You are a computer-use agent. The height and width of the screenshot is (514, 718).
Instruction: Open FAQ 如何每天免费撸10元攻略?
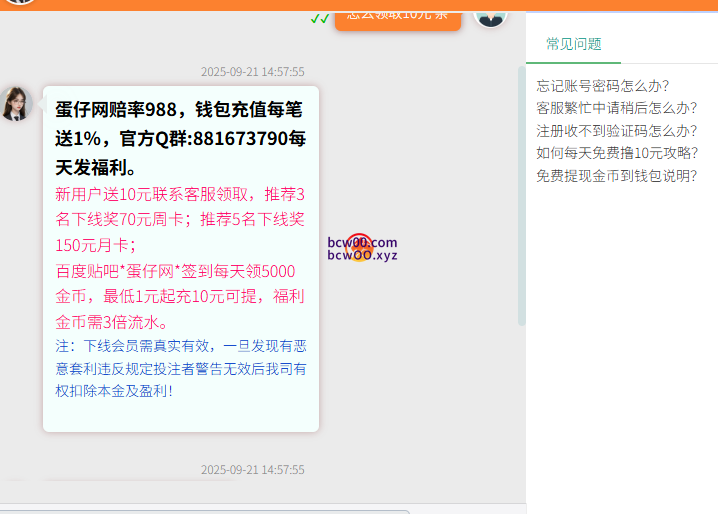click(617, 153)
